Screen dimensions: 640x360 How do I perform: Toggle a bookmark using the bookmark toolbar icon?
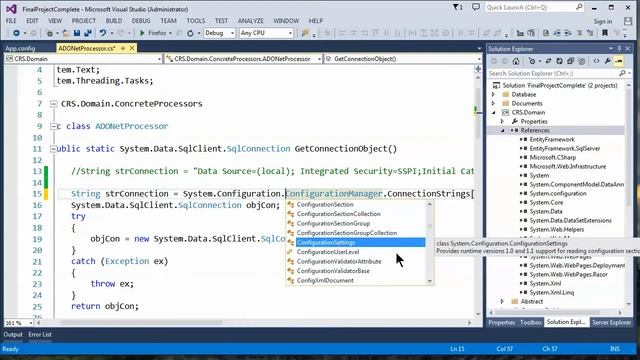pos(605,33)
